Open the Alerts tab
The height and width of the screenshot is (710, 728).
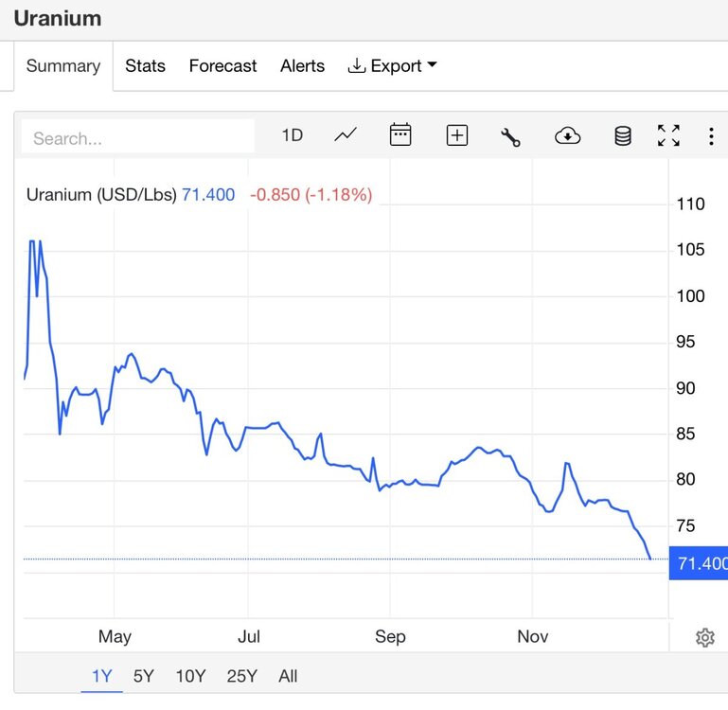click(x=302, y=66)
